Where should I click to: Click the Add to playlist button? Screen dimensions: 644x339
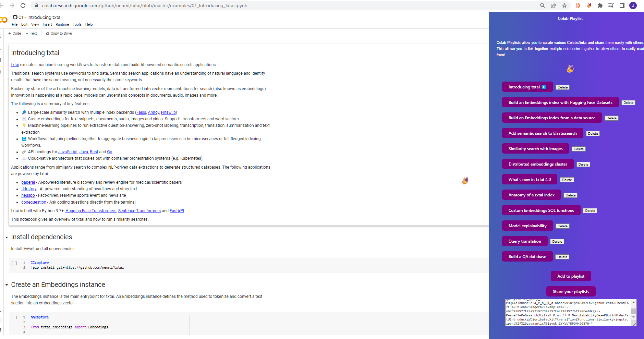click(x=570, y=276)
